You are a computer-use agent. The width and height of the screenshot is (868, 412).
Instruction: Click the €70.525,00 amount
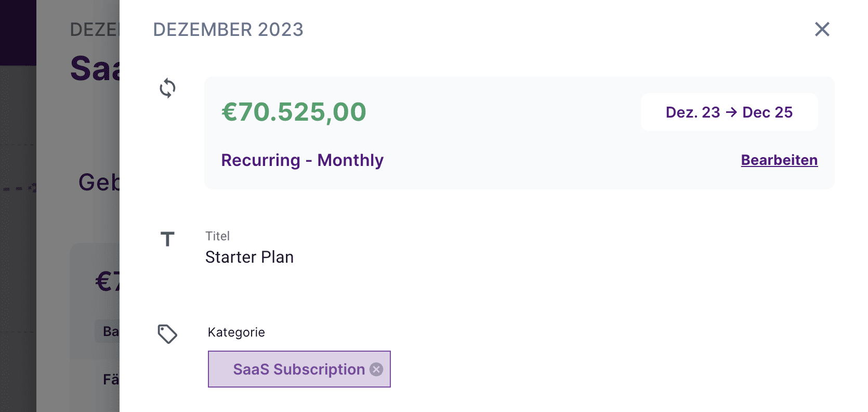coord(294,112)
